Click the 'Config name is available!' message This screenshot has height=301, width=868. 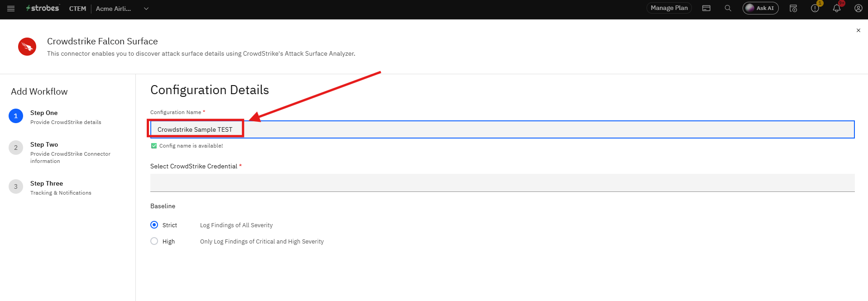191,146
